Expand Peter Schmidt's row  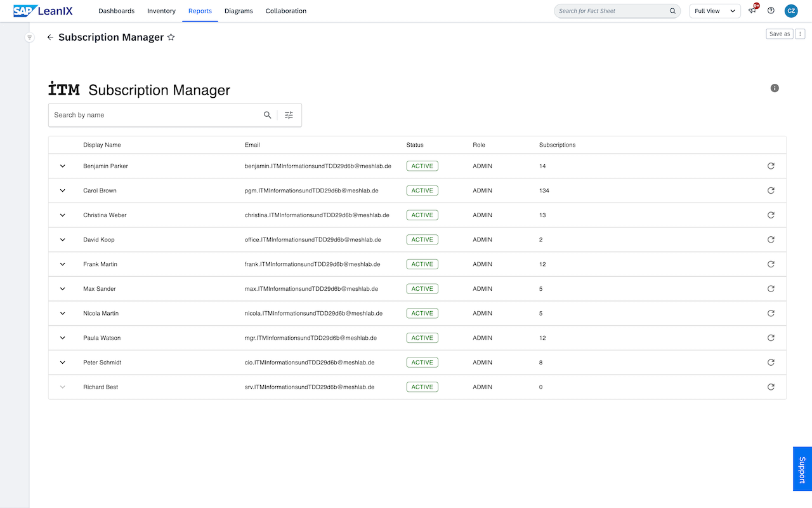[63, 363]
